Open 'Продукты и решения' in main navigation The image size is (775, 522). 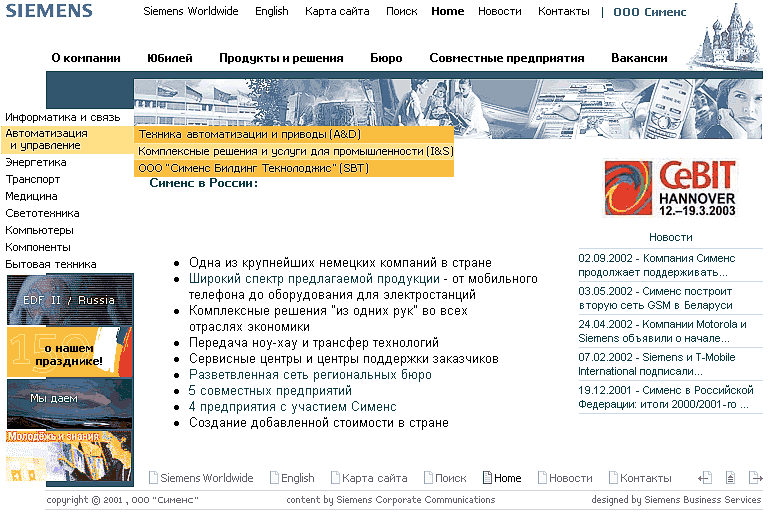coord(281,58)
